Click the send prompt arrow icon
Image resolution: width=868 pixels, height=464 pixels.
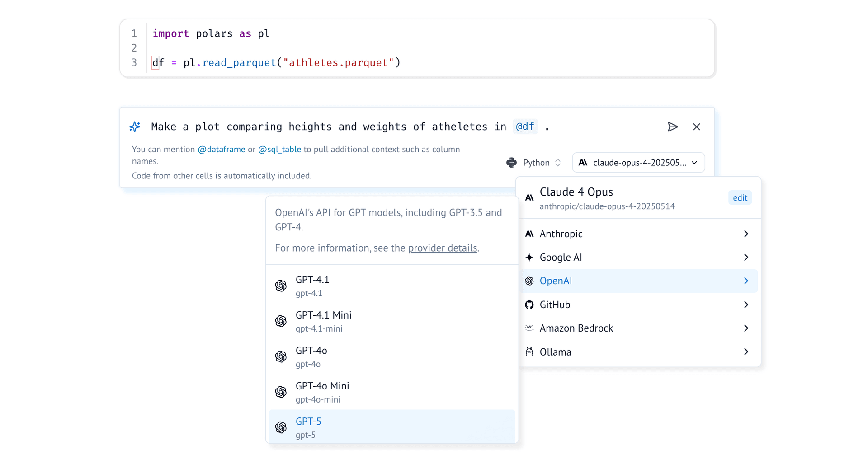pos(673,127)
